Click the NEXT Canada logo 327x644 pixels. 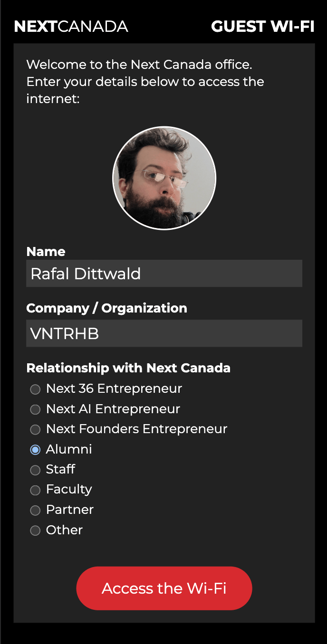[71, 27]
